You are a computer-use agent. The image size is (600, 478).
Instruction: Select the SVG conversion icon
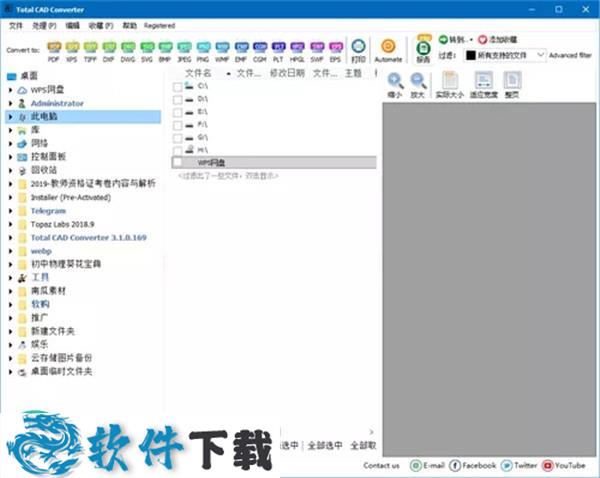(147, 51)
